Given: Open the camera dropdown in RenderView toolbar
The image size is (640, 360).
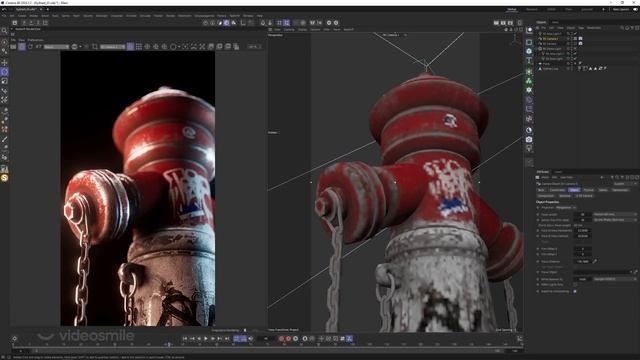Looking at the screenshot, I should [x=113, y=47].
